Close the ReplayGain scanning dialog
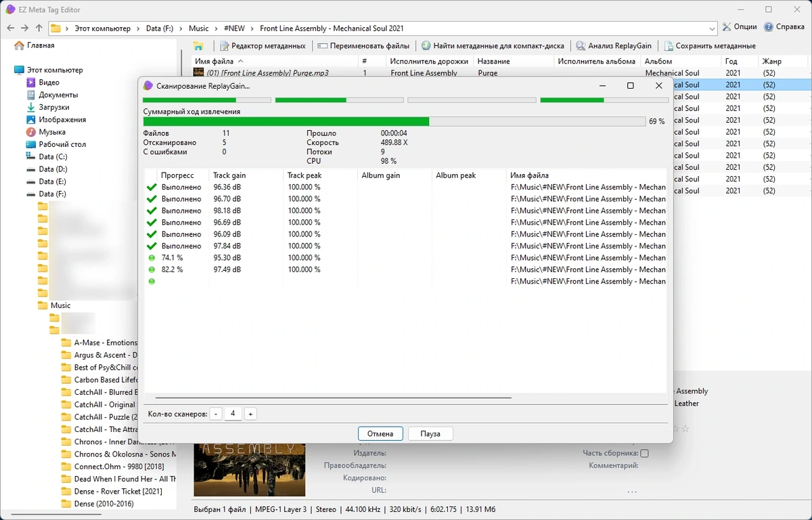Viewport: 812px width, 520px height. coord(658,86)
